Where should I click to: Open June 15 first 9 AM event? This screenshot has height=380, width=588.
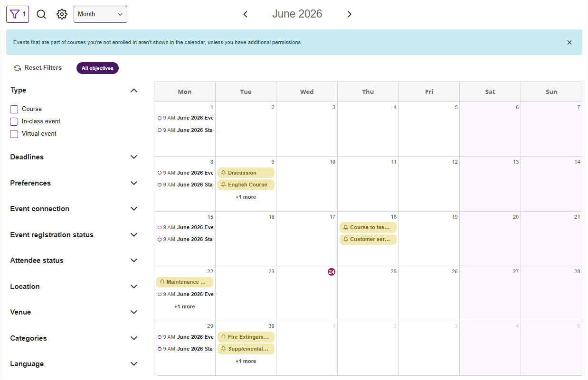pyautogui.click(x=185, y=227)
